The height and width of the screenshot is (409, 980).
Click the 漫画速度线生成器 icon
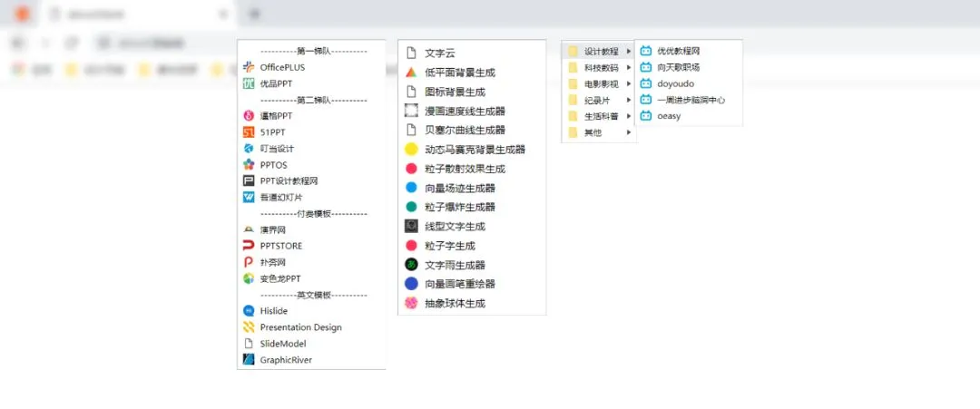tap(411, 112)
